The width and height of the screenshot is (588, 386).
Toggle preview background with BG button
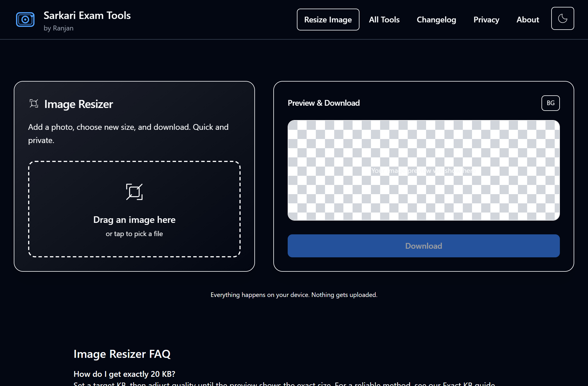click(550, 103)
